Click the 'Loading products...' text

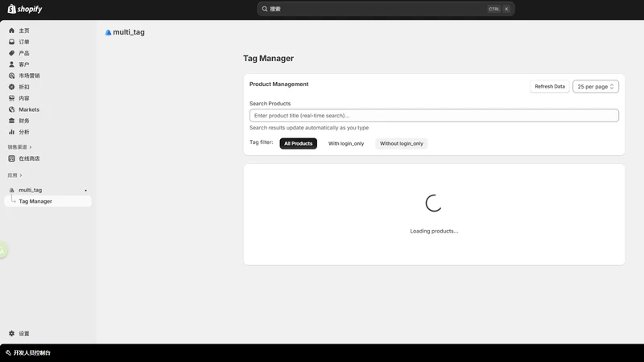click(434, 231)
